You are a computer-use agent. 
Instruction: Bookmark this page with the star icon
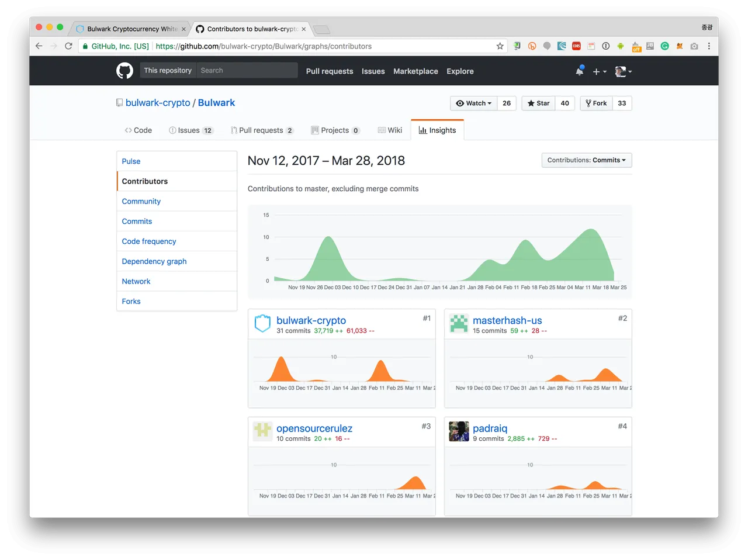[500, 46]
